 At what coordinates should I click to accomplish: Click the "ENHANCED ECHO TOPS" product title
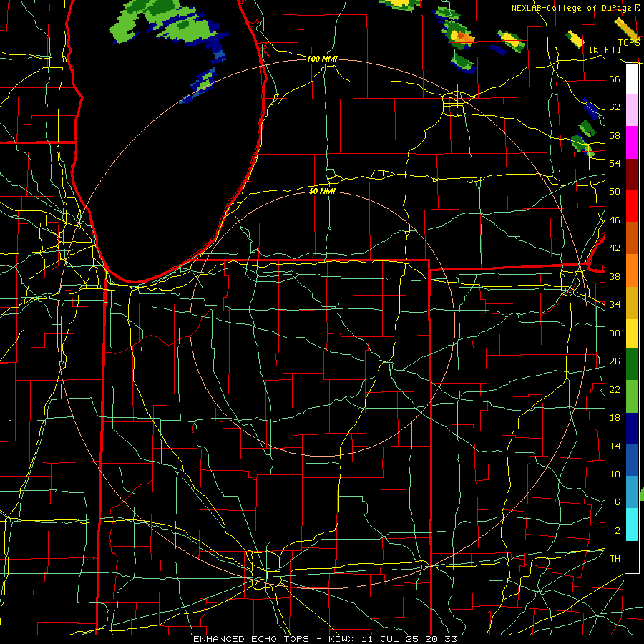point(251,639)
